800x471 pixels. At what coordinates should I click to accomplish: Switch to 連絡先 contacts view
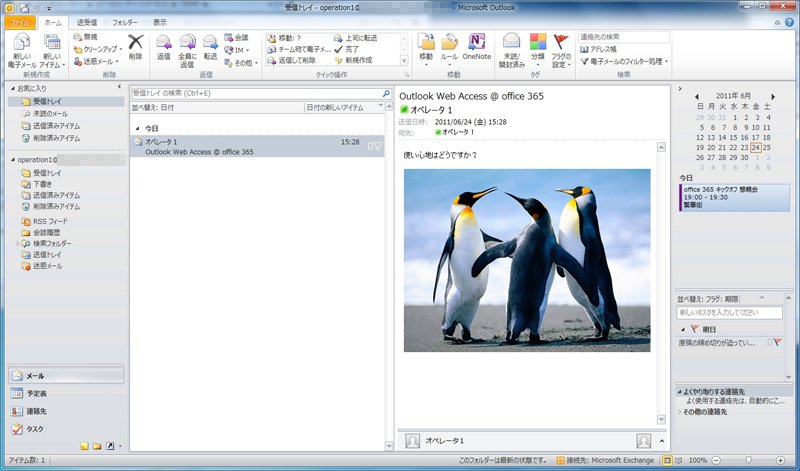pos(66,411)
